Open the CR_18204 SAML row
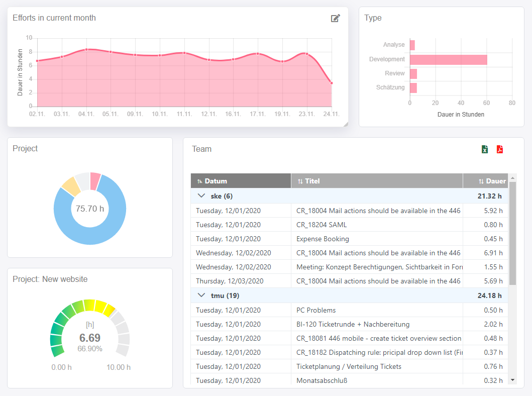Viewport: 532px width, 396px height. [x=322, y=225]
